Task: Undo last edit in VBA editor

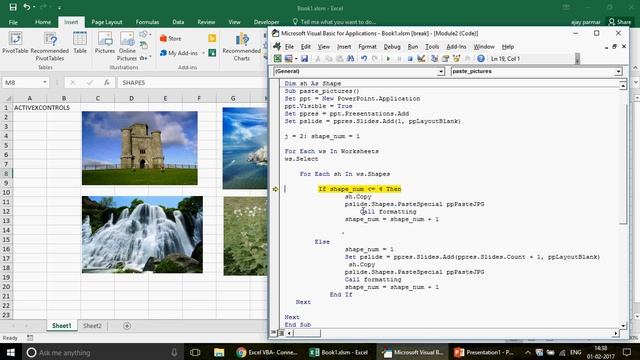Action: tap(364, 59)
